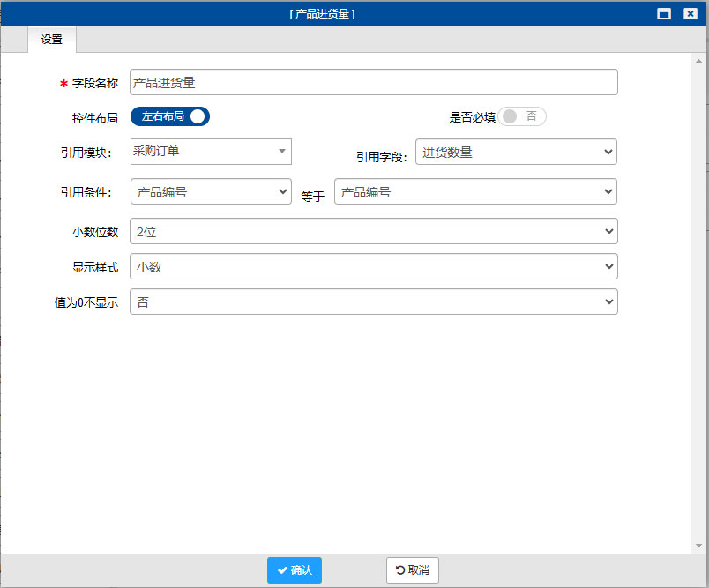709x588 pixels.
Task: Click the 取消 button to cancel
Action: pos(411,570)
